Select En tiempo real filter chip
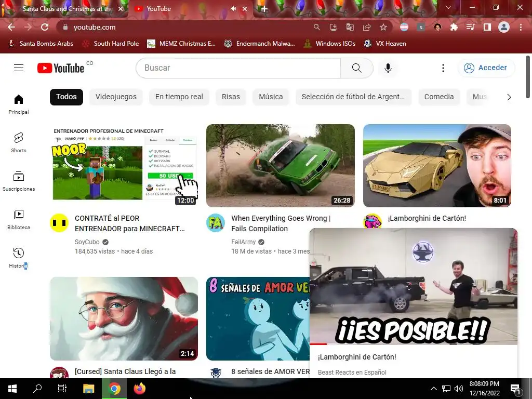Image resolution: width=532 pixels, height=399 pixels. 179,97
